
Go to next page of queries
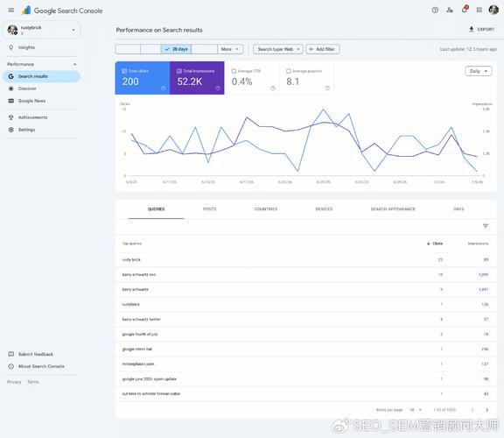click(x=486, y=410)
